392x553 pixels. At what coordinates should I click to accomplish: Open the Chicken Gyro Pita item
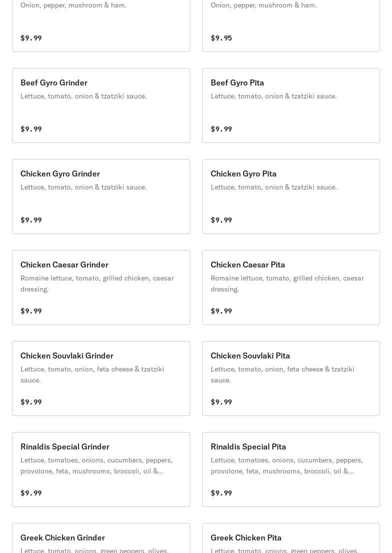(x=291, y=196)
